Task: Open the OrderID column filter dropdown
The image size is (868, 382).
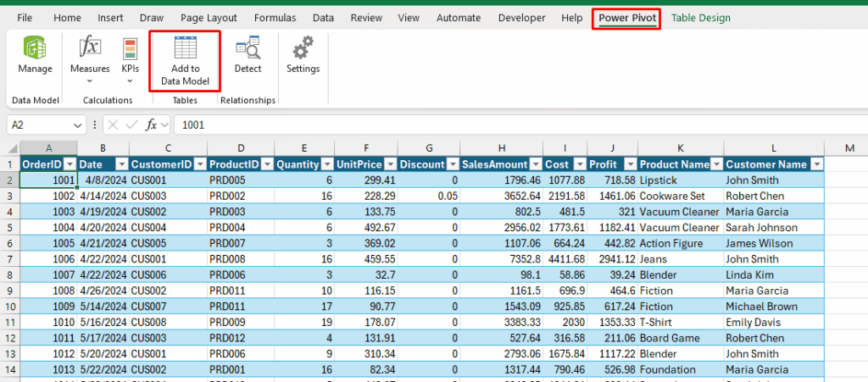Action: coord(68,164)
